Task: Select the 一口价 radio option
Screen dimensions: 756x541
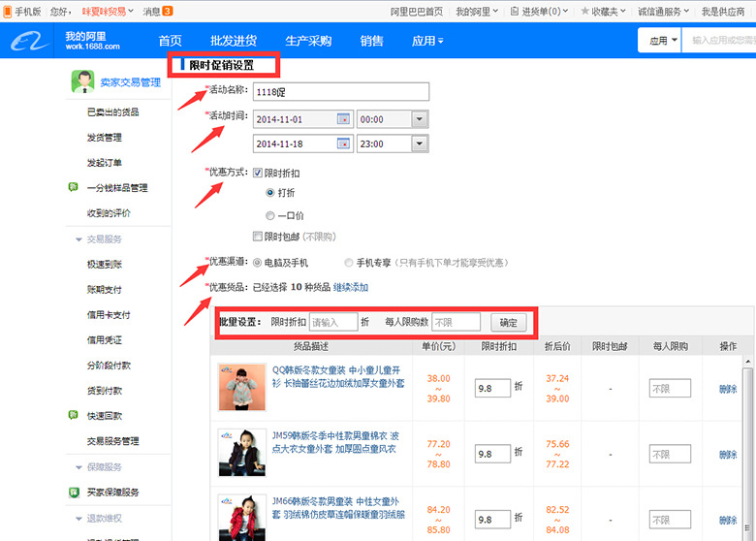Action: click(x=270, y=215)
